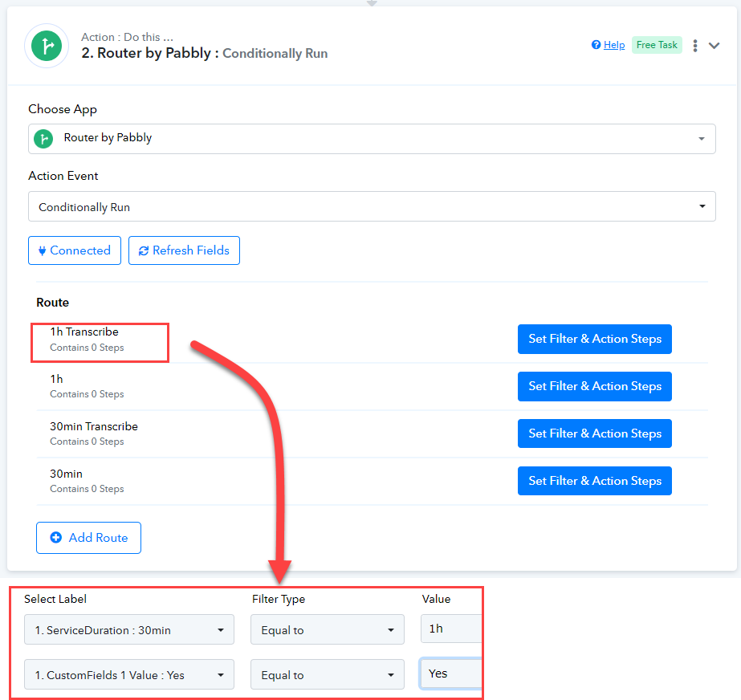Set Filter & Action Steps for 1h route
The width and height of the screenshot is (741, 700).
click(595, 386)
